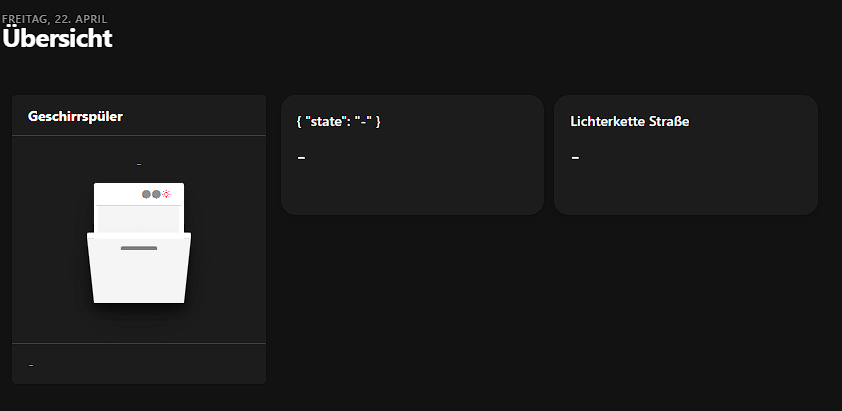Click the dash value under the state title
Screen dimensions: 842x411
pos(301,157)
